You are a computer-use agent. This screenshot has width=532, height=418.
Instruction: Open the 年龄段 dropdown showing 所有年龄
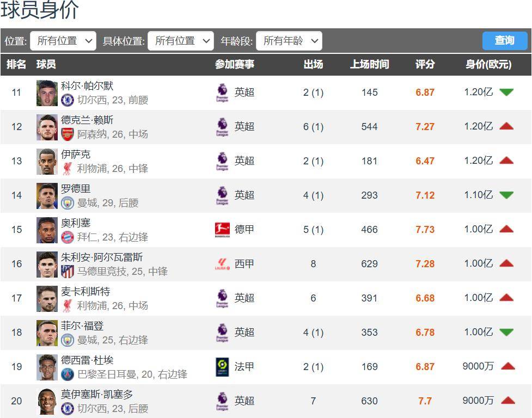click(289, 40)
